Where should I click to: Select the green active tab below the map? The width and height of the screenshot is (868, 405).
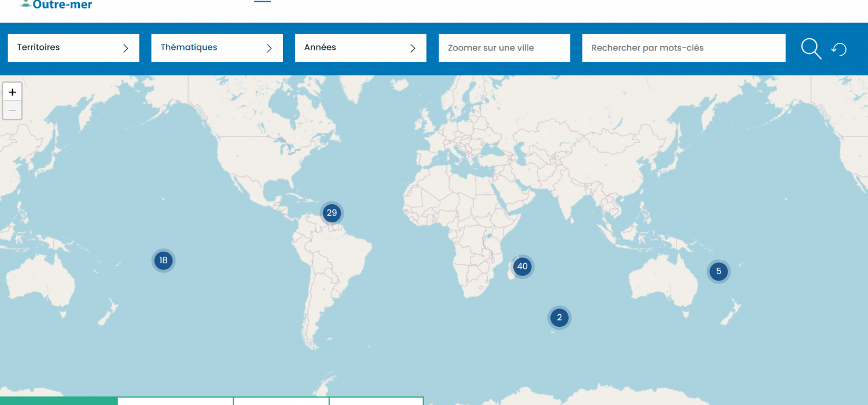click(x=58, y=401)
